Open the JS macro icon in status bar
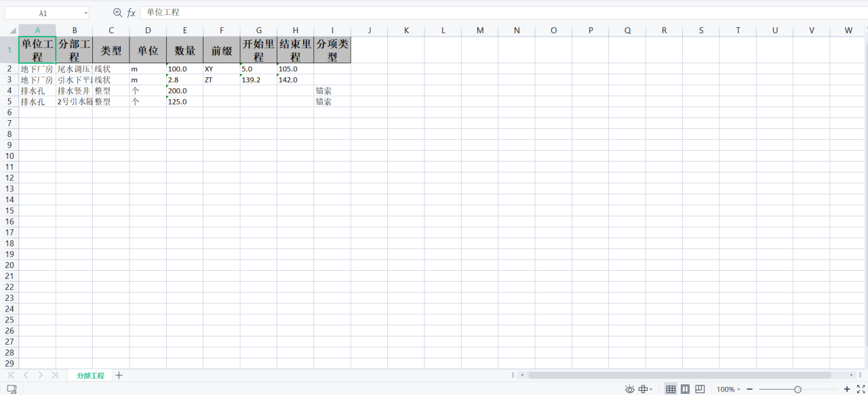Image resolution: width=868 pixels, height=395 pixels. tap(12, 389)
